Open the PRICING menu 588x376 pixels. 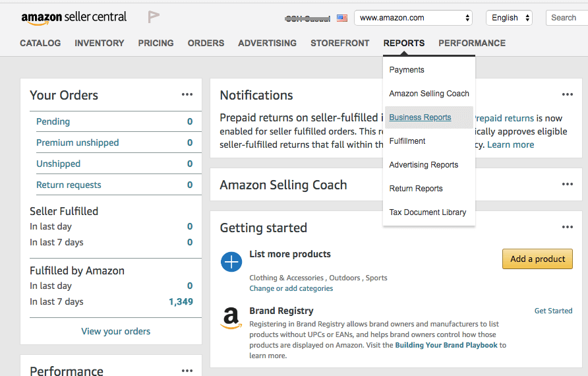[156, 43]
